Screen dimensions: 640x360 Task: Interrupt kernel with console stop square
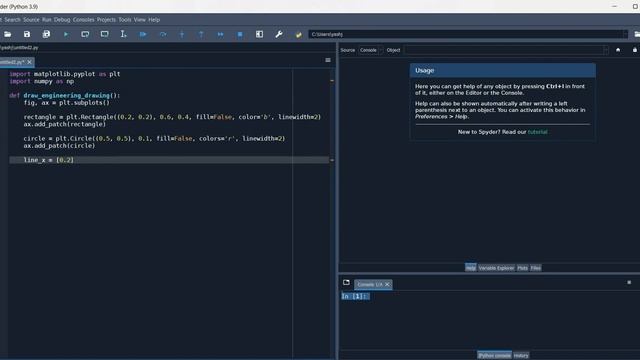629,282
